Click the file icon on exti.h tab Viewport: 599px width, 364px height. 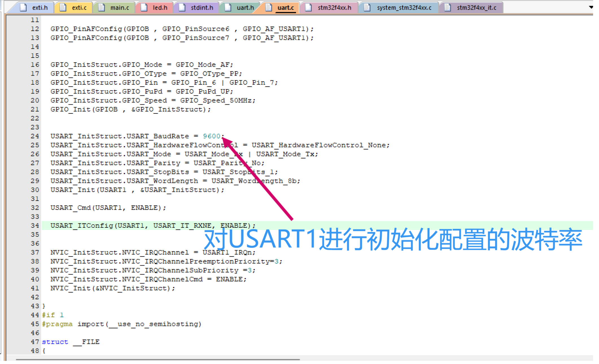pos(24,8)
